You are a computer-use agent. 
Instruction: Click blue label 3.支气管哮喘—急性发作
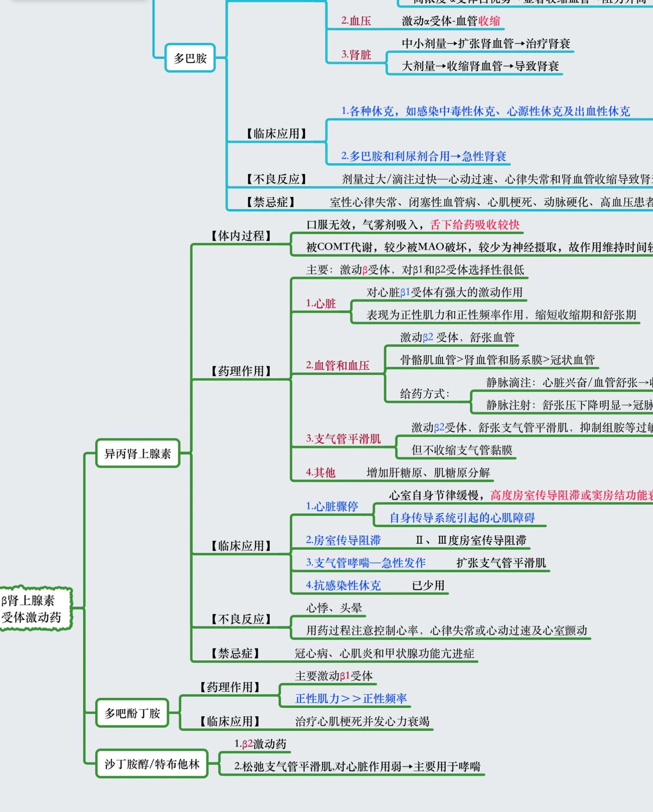pyautogui.click(x=366, y=563)
